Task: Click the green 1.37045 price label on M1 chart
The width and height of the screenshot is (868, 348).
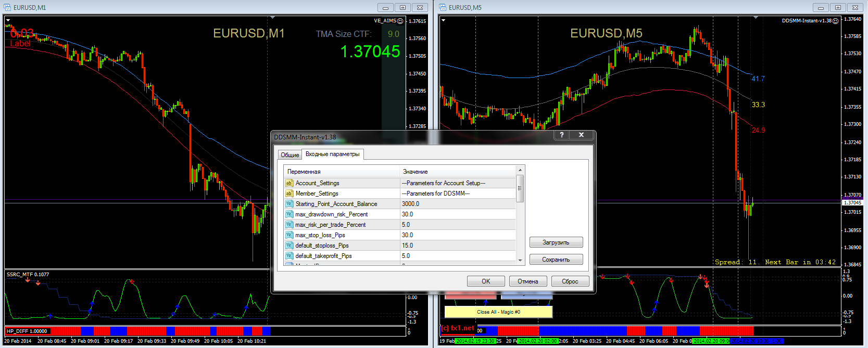Action: pos(370,51)
